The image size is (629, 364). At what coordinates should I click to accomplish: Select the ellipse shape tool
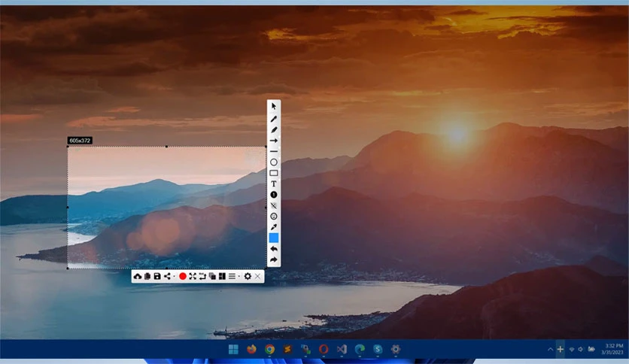pos(274,162)
